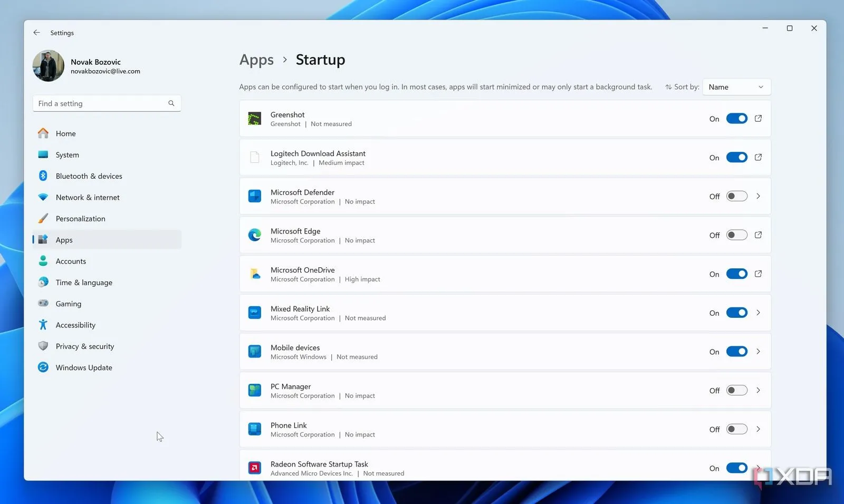Expand PC Manager details chevron
844x504 pixels.
point(758,390)
